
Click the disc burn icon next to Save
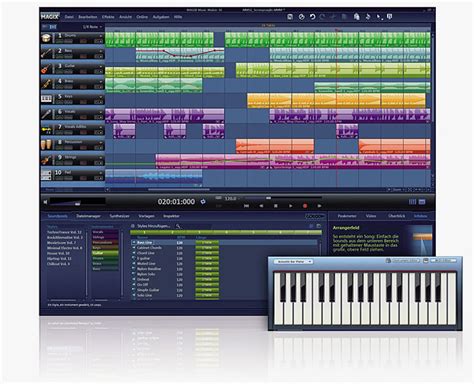pyautogui.click(x=301, y=17)
